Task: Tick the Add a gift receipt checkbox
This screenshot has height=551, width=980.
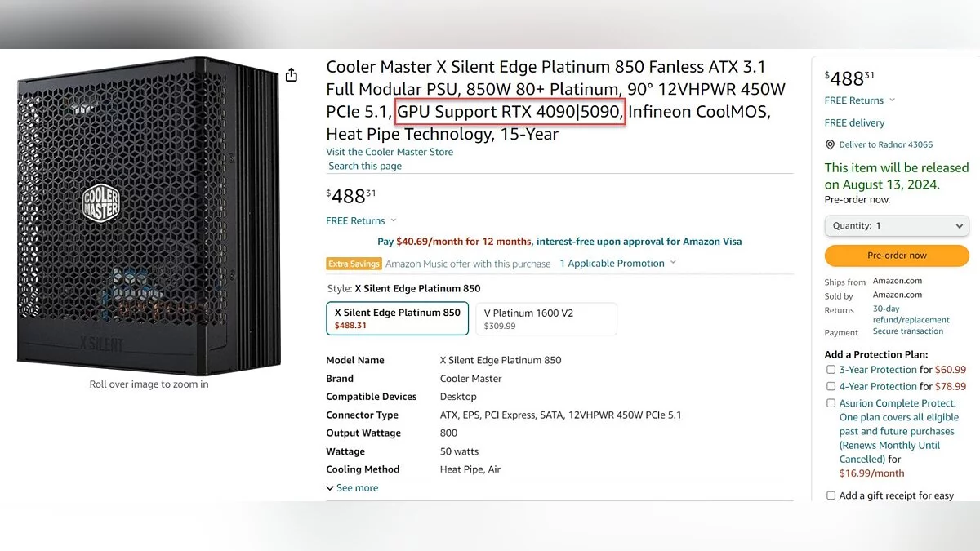Action: (x=831, y=495)
